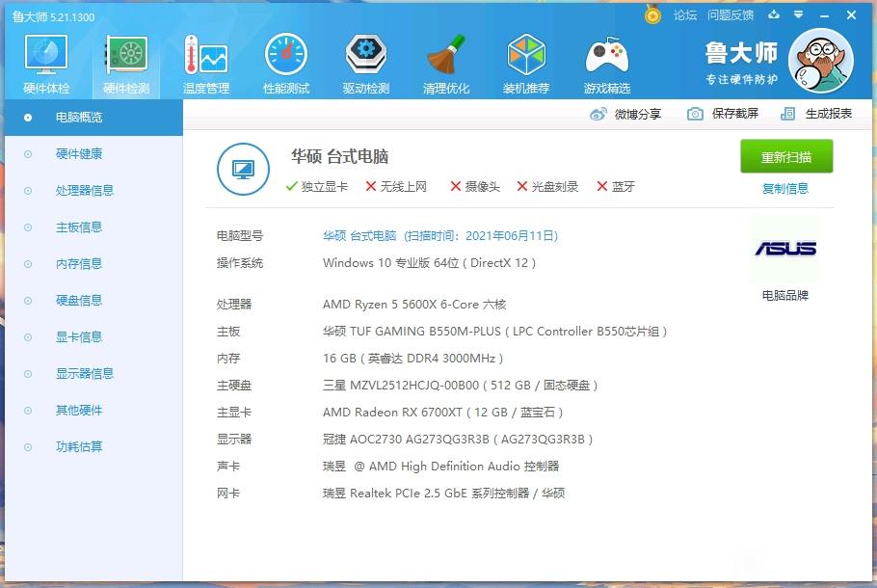Viewport: 877px width, 588px height.
Task: Click the gold medal icon in title bar
Action: [652, 14]
